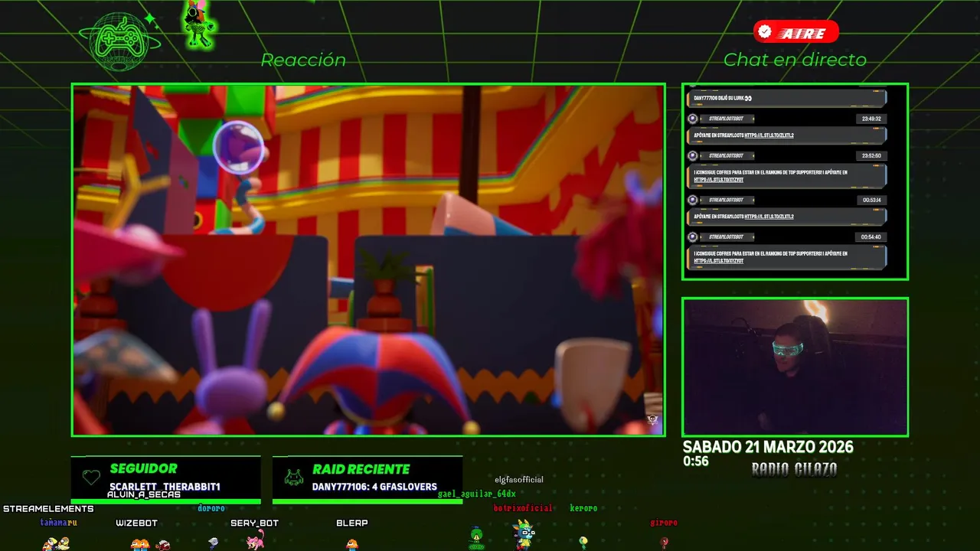
Task: Click the Seguidor follower panel
Action: [x=166, y=480]
